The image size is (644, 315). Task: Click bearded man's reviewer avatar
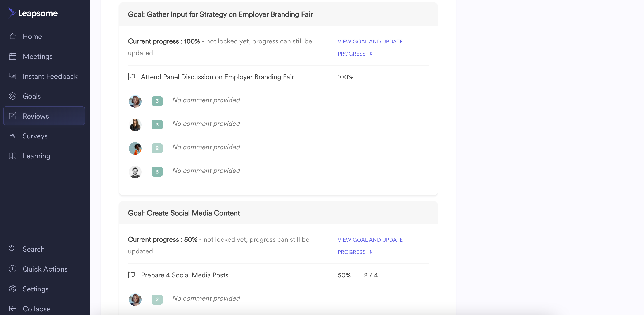[x=135, y=172]
